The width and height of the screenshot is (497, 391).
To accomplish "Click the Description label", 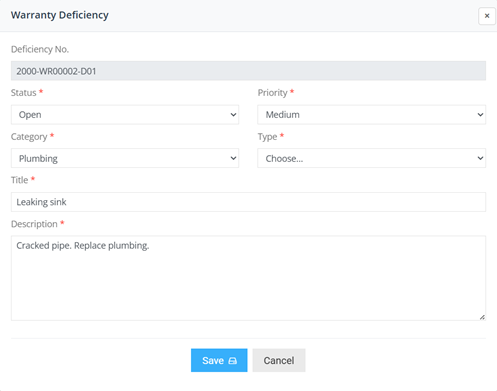I will pyautogui.click(x=34, y=224).
